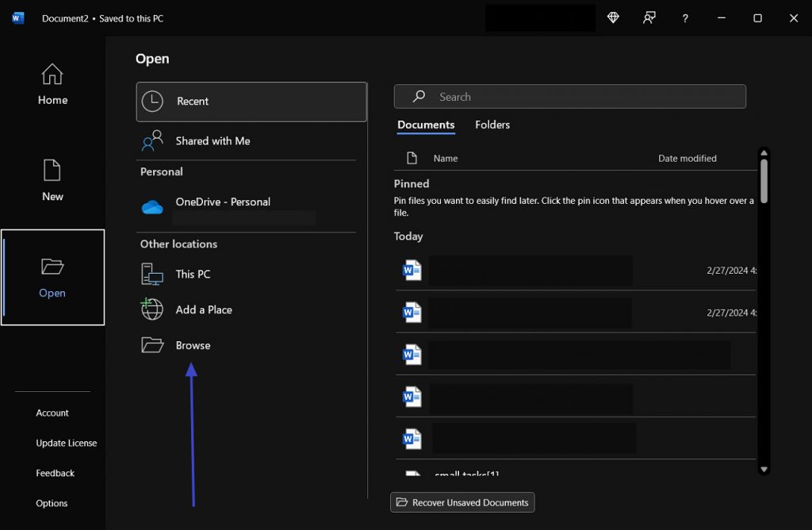Open the feedback person icon in title bar
The width and height of the screenshot is (812, 530).
point(649,18)
